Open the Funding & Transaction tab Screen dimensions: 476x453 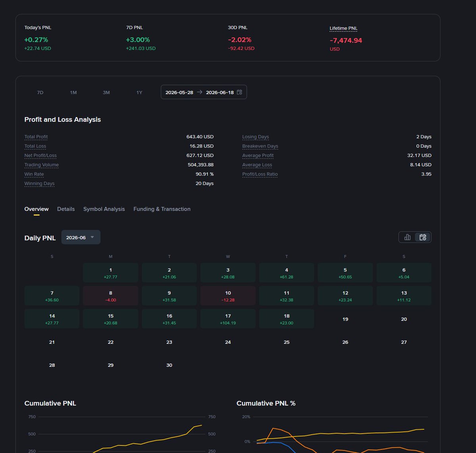(162, 209)
